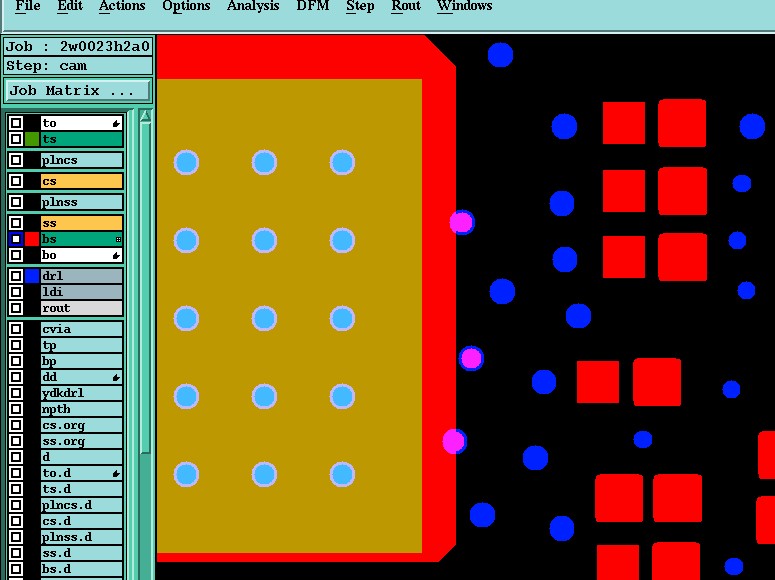775x580 pixels.
Task: Open the Actions menu
Action: [122, 6]
